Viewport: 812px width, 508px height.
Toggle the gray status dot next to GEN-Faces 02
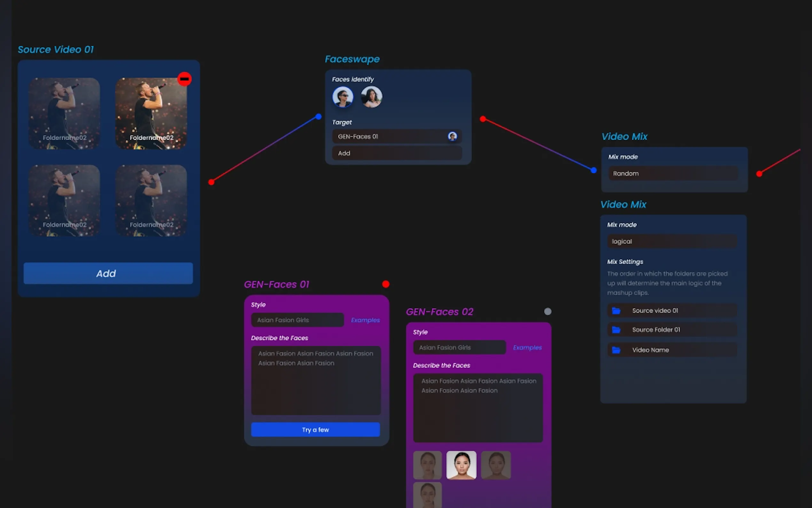point(548,312)
